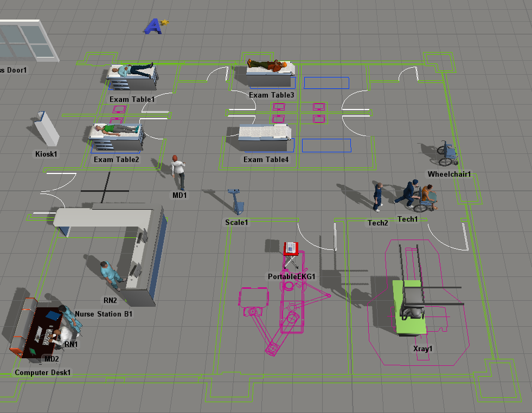Screen dimensions: 532x413
Task: Select the empty Exam Table4 bed
Action: [265, 133]
